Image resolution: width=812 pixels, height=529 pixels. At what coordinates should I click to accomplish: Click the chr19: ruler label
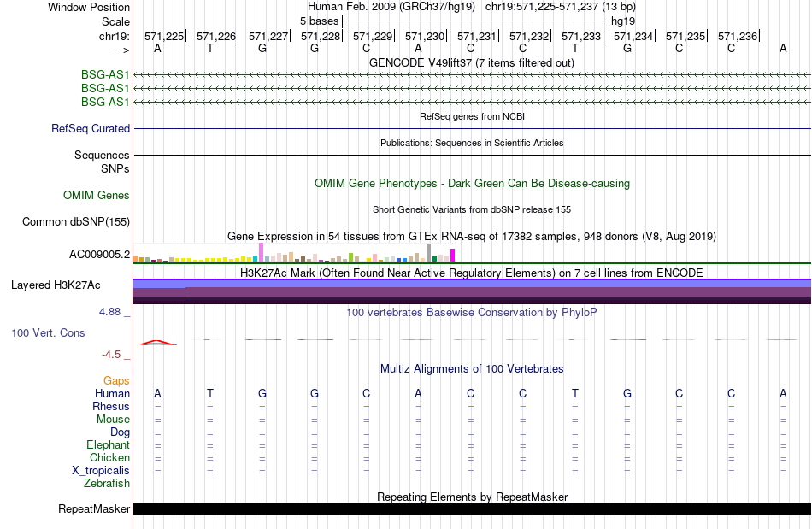point(115,36)
